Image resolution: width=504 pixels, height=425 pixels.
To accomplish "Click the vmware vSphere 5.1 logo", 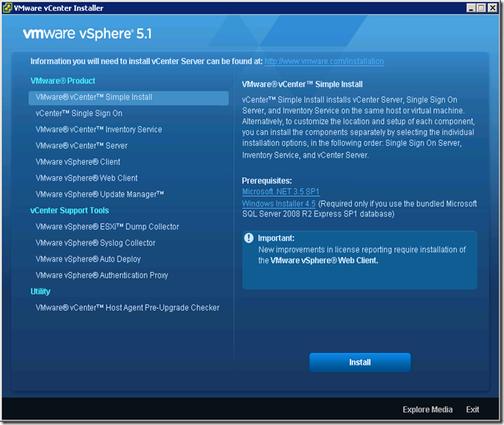I will point(87,34).
